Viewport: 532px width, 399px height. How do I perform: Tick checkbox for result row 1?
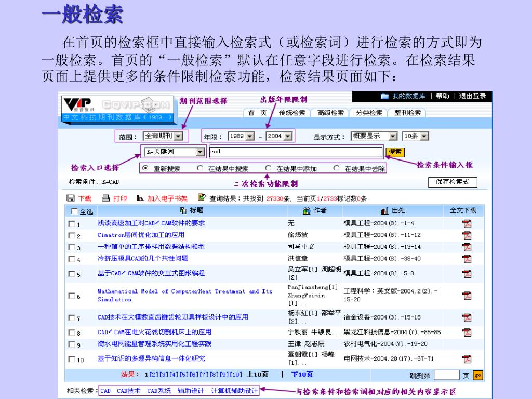point(72,224)
